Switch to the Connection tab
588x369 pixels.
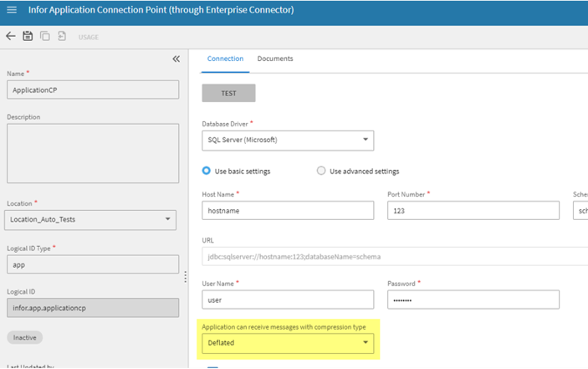coord(225,59)
